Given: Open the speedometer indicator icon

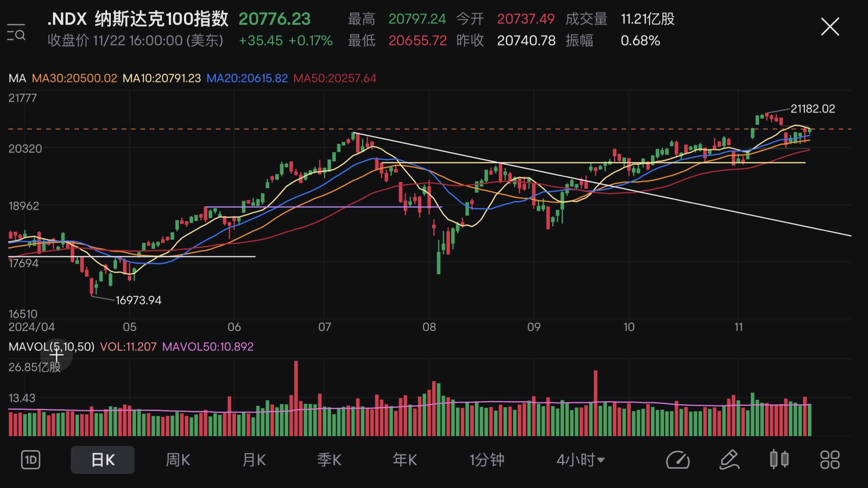Looking at the screenshot, I should pyautogui.click(x=678, y=460).
